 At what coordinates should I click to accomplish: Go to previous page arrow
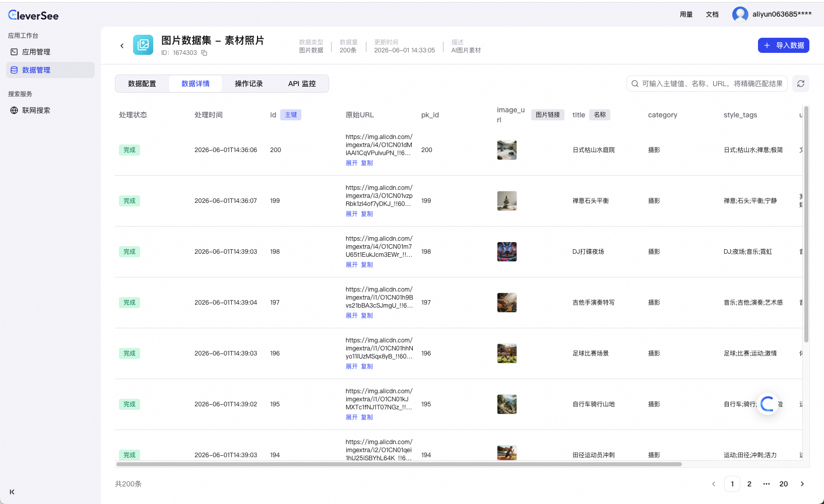(714, 484)
